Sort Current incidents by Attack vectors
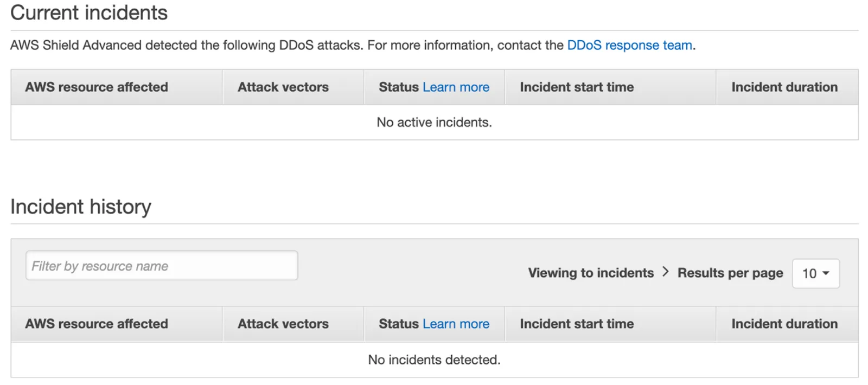This screenshot has height=385, width=868. (283, 87)
